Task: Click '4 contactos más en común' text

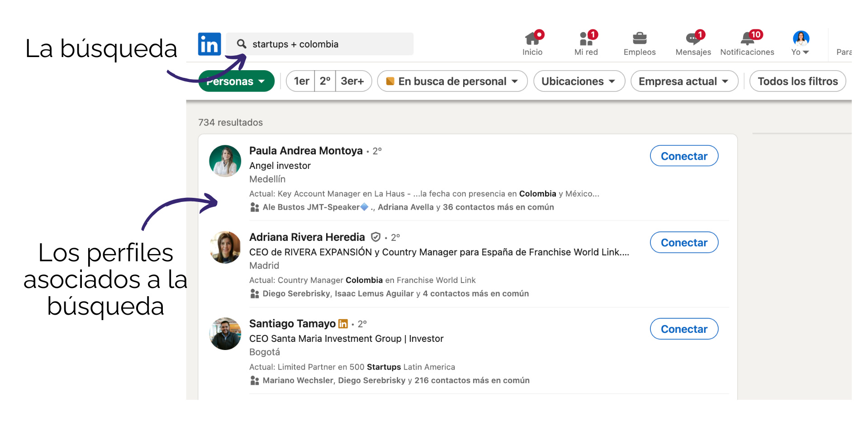Action: tap(476, 294)
